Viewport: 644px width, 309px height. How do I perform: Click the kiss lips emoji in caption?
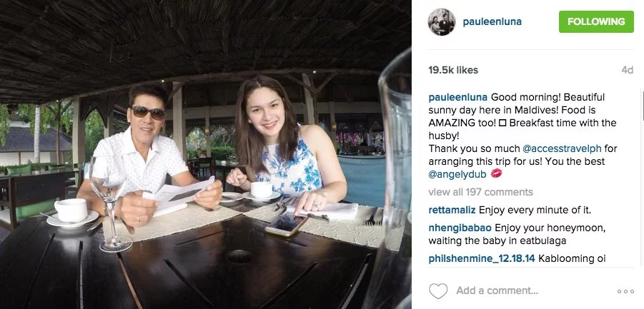click(496, 174)
